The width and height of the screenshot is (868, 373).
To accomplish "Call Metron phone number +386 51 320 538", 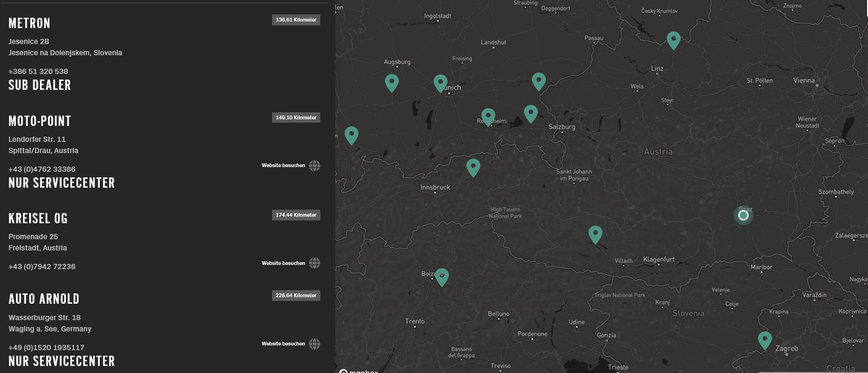I will click(38, 72).
